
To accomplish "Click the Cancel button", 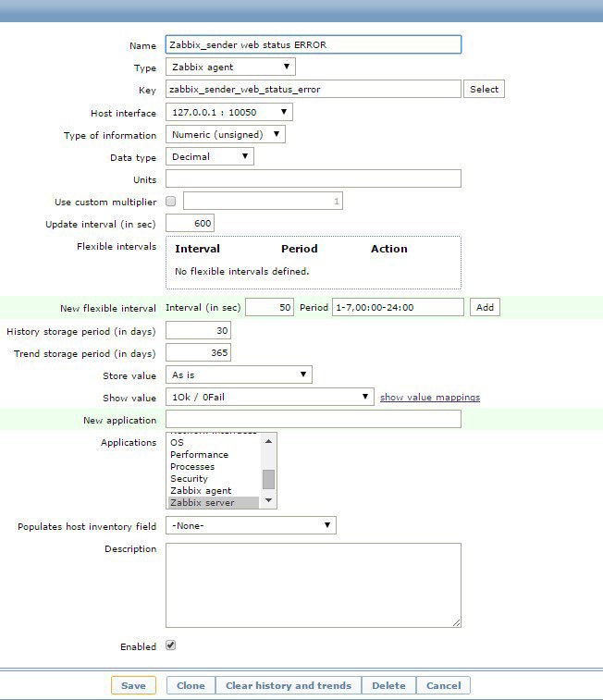I will [x=443, y=686].
